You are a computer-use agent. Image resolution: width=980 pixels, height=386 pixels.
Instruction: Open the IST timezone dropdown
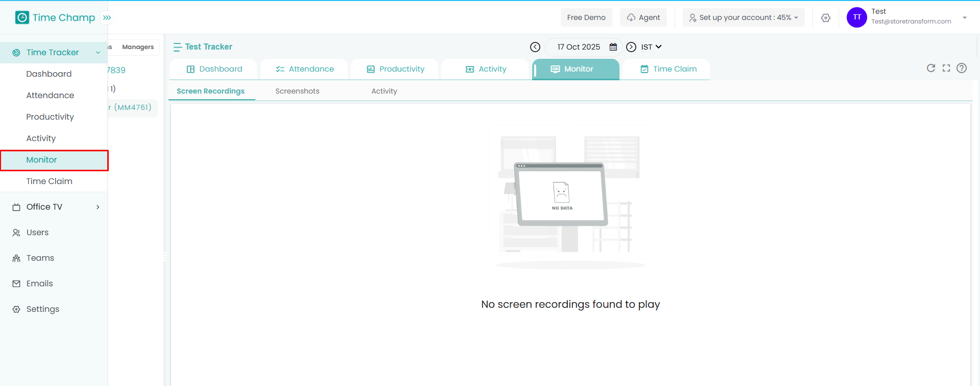point(651,47)
